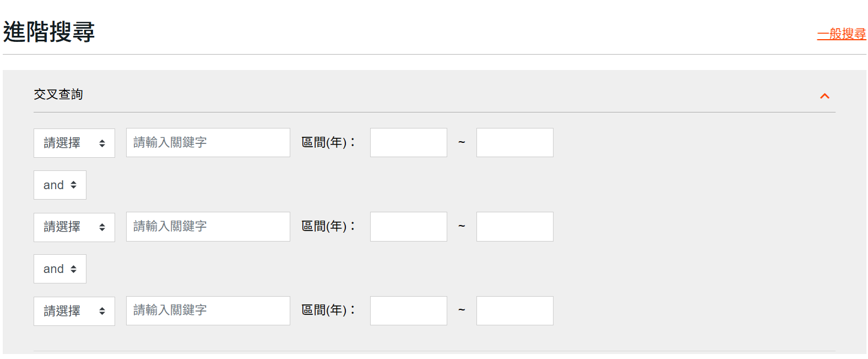Focus second row start year field
868x359 pixels.
click(408, 227)
